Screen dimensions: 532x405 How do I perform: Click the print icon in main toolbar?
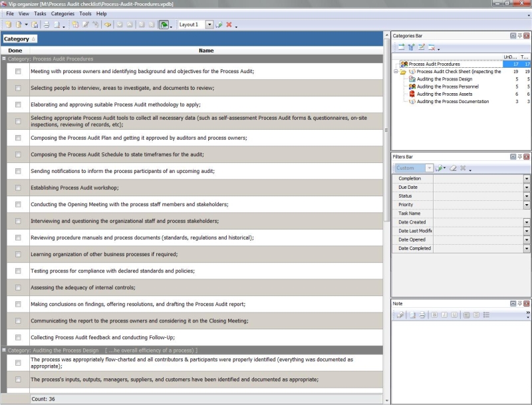[47, 25]
